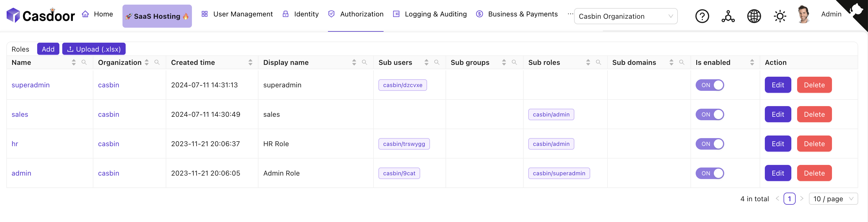Toggle the admin role enabled switch
The height and width of the screenshot is (222, 868).
710,173
